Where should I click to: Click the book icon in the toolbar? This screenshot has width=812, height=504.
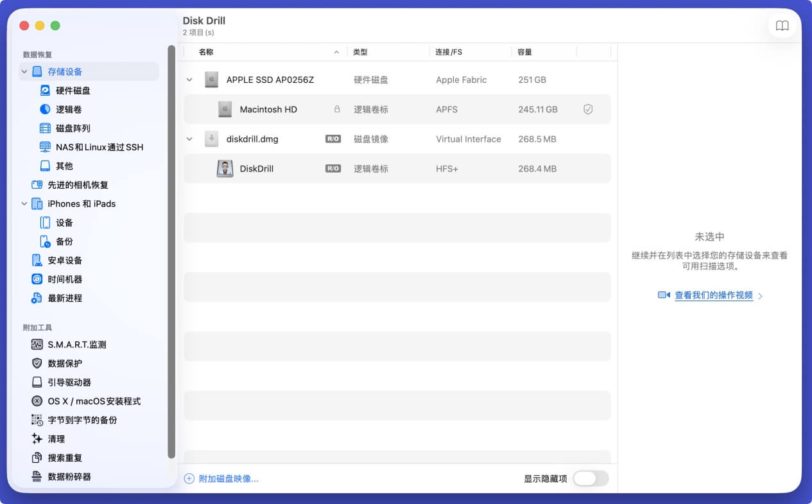pyautogui.click(x=782, y=26)
